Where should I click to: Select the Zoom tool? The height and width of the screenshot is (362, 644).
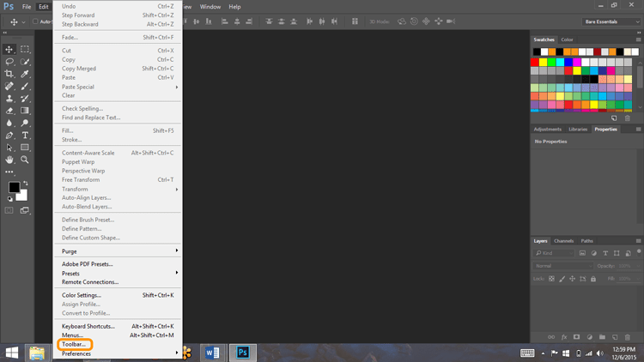point(25,160)
